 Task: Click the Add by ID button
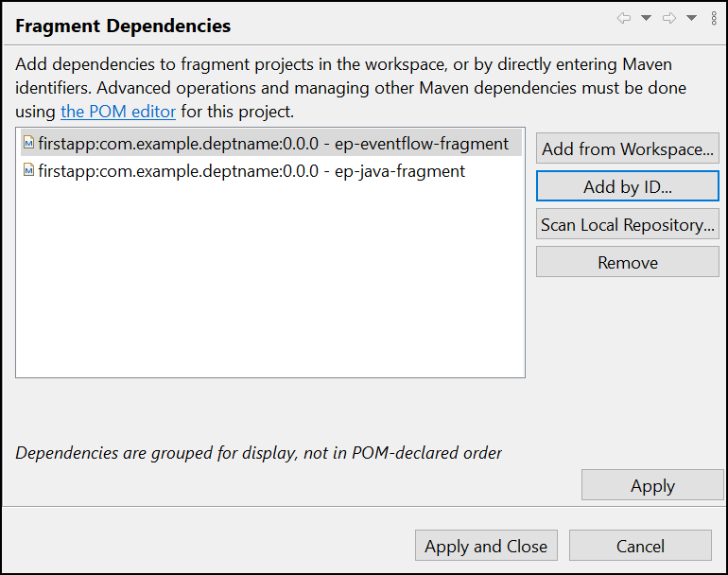click(x=627, y=186)
